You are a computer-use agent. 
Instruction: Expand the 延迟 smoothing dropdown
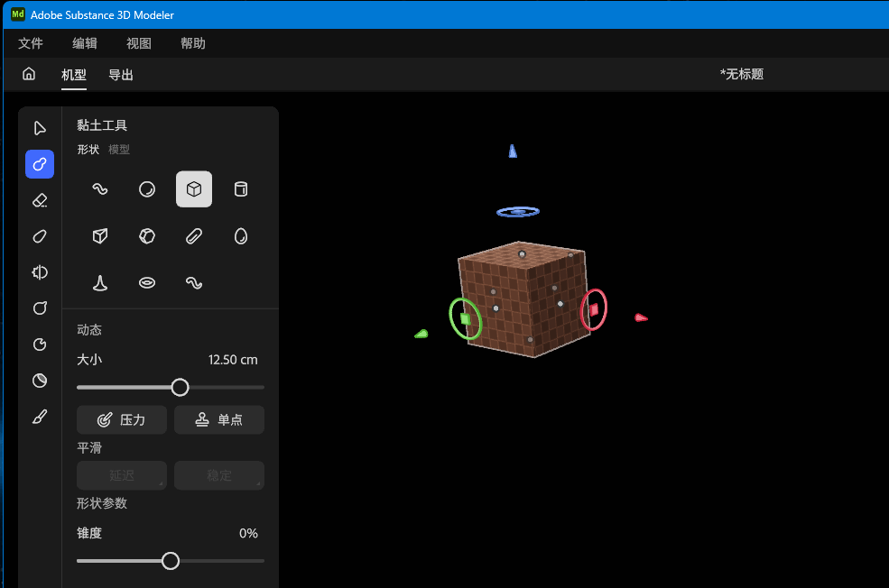point(122,475)
